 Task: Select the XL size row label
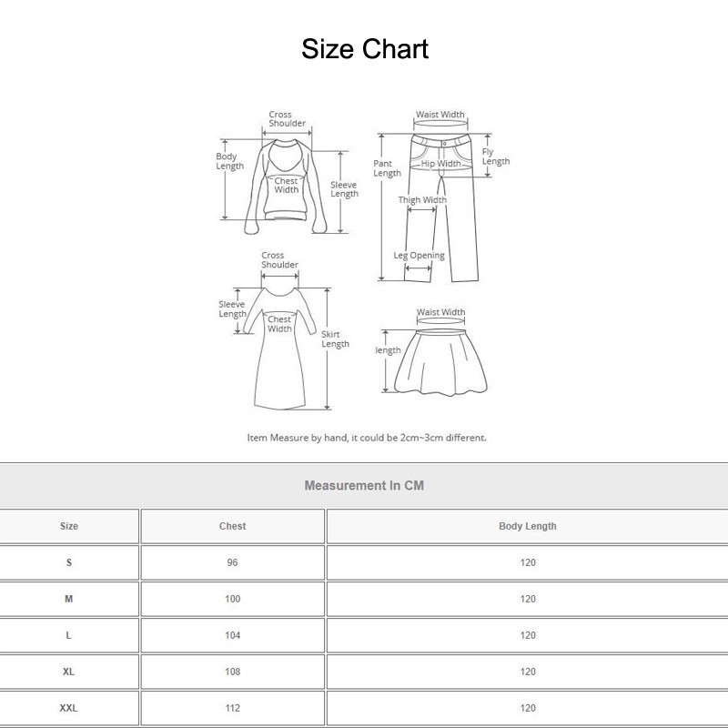[x=69, y=672]
